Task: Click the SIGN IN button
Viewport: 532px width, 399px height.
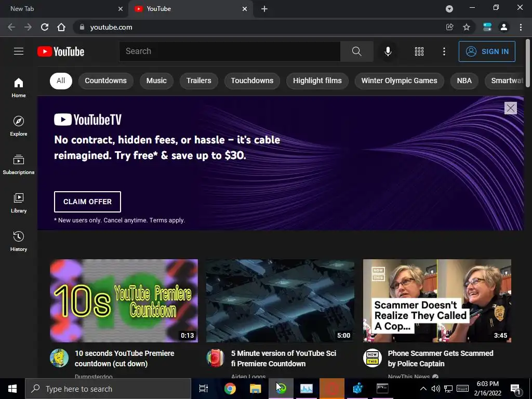Action: 487,51
